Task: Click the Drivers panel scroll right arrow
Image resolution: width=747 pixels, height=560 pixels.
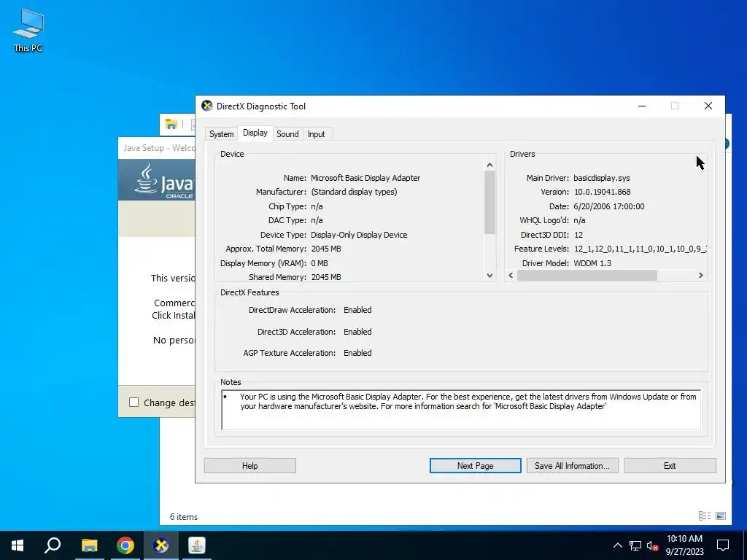Action: tap(701, 275)
